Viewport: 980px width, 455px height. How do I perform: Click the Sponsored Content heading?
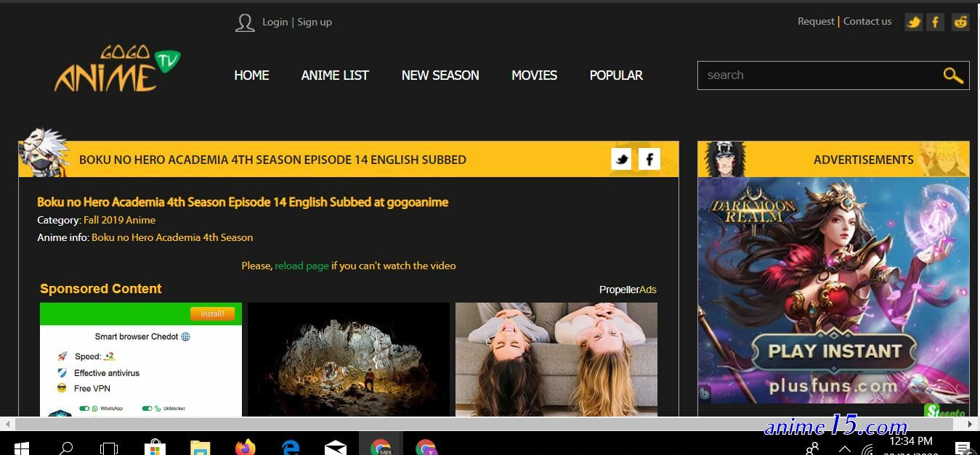[101, 289]
